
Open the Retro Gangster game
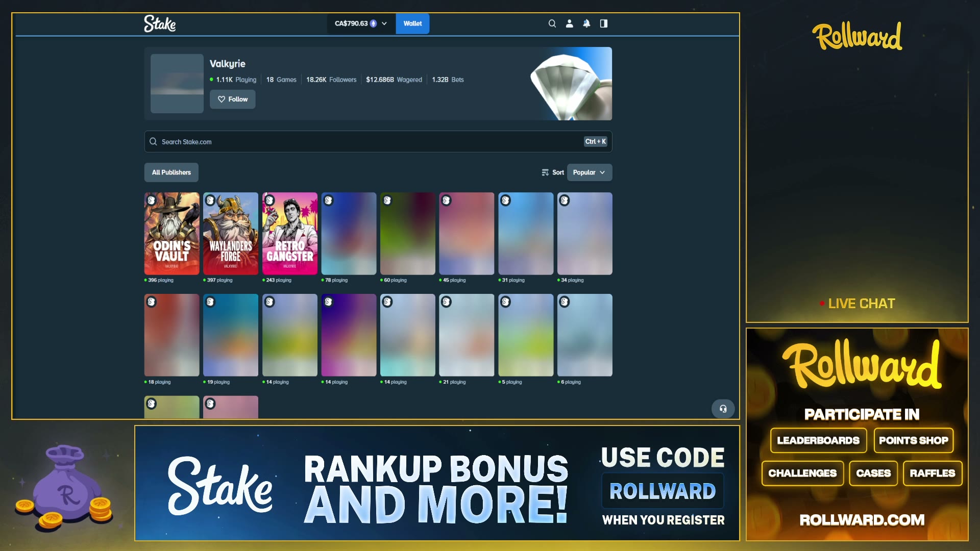click(x=290, y=234)
